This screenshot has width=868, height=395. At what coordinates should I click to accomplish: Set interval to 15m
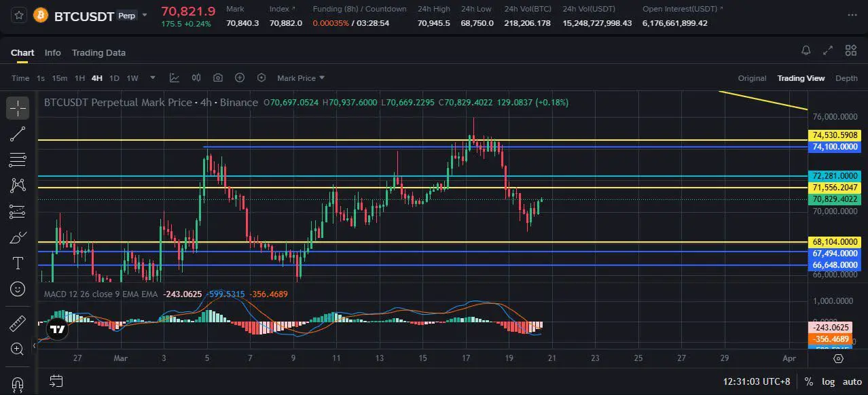(x=60, y=78)
